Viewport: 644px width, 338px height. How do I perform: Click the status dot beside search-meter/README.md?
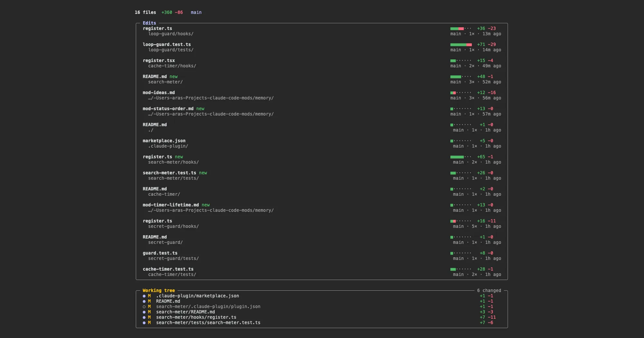[x=144, y=312]
